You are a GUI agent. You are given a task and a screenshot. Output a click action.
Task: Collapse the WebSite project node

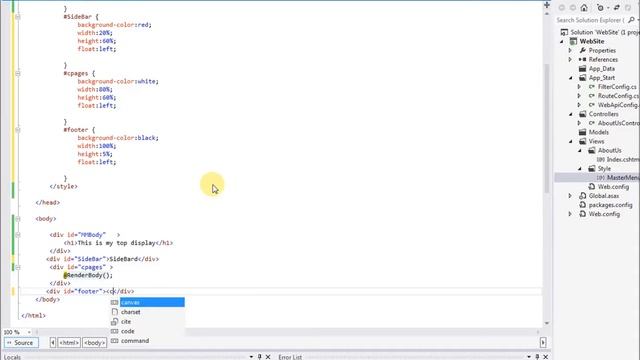pyautogui.click(x=562, y=41)
